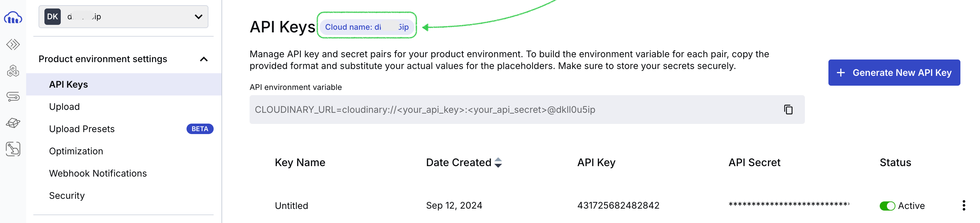Click the bottom sidebar design tool icon

(x=13, y=149)
